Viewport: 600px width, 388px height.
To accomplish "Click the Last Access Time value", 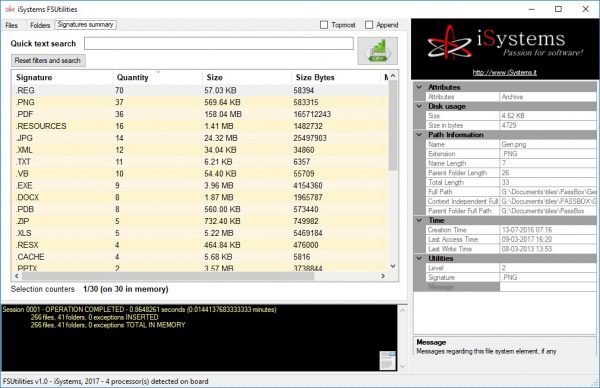I will click(548, 239).
